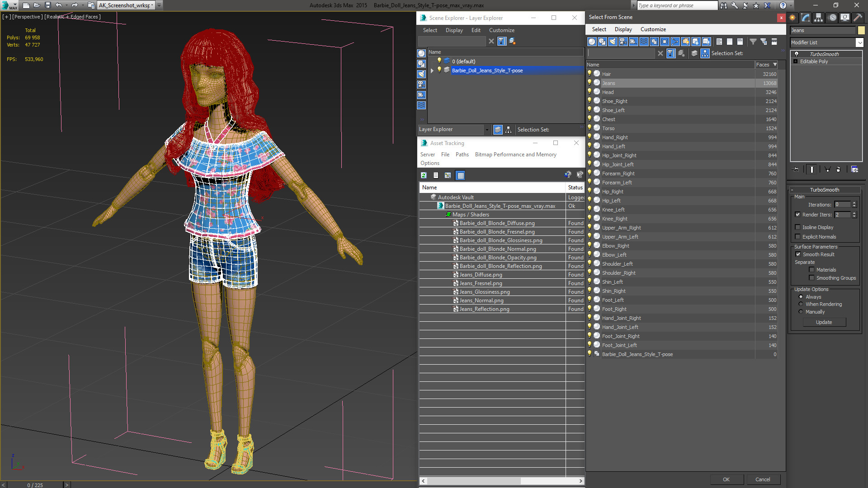The image size is (868, 488).
Task: Select the Always update option
Action: pyautogui.click(x=801, y=297)
